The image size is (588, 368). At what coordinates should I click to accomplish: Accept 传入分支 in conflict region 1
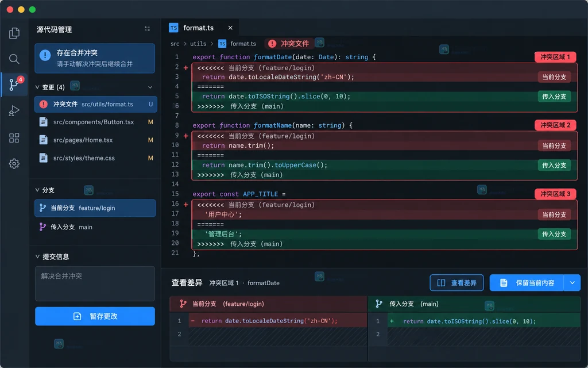[554, 97]
